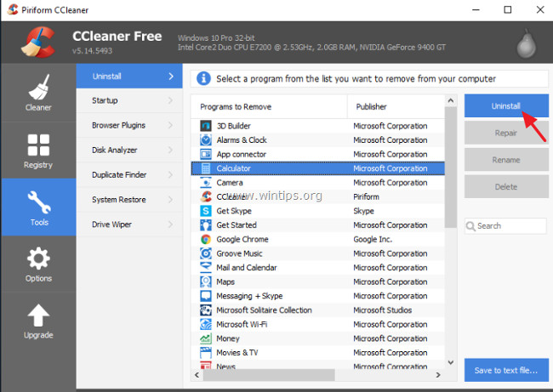Click Piriform publisher cell
Image resolution: width=553 pixels, height=392 pixels.
pyautogui.click(x=366, y=196)
